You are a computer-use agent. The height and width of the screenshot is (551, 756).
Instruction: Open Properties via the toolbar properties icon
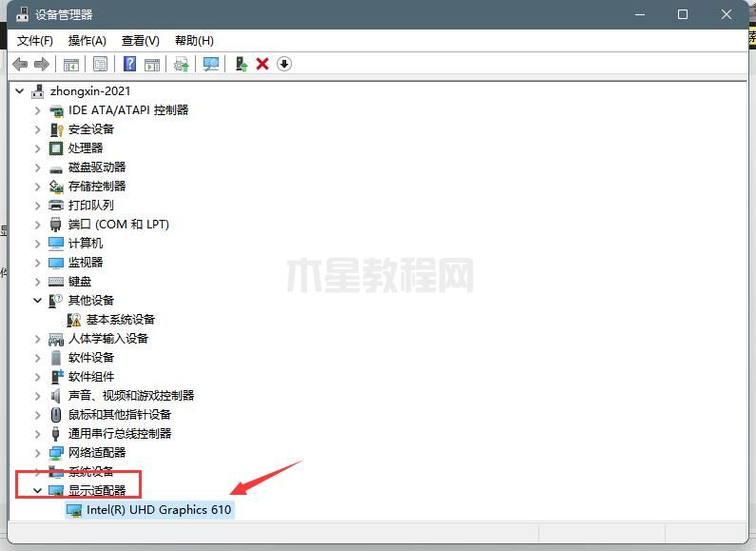pos(100,64)
